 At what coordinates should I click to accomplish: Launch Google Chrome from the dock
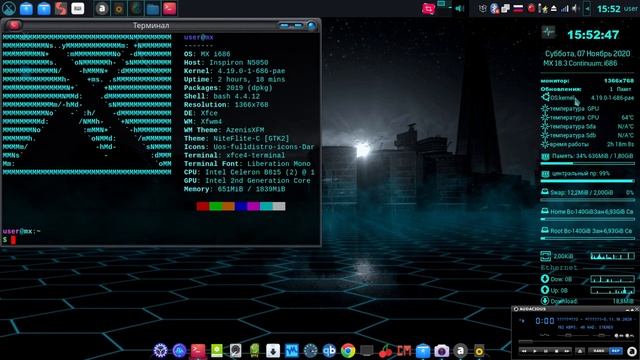coord(348,350)
